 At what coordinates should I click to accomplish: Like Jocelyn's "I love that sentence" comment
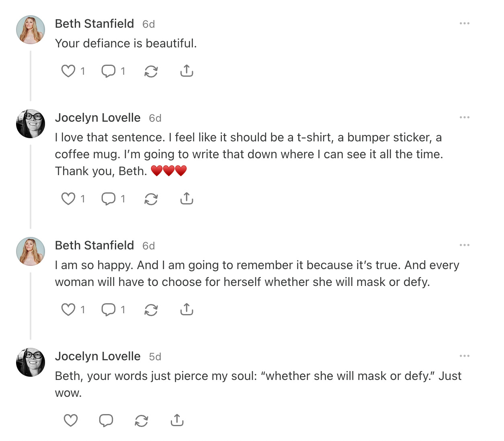[x=68, y=199]
